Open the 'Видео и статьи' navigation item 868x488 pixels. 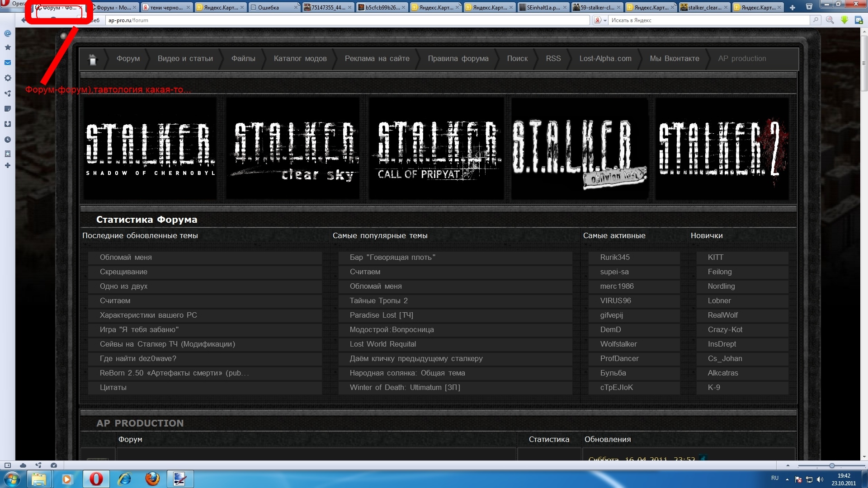pyautogui.click(x=185, y=59)
